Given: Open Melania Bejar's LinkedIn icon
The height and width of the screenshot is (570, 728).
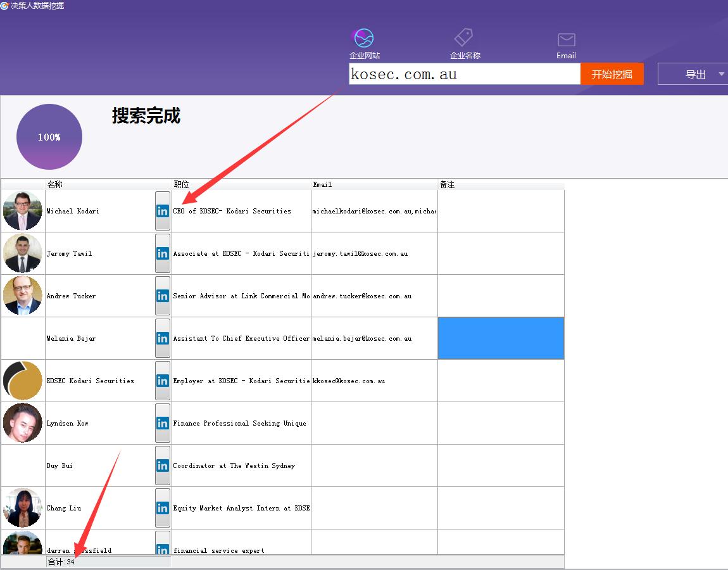Looking at the screenshot, I should point(163,338).
